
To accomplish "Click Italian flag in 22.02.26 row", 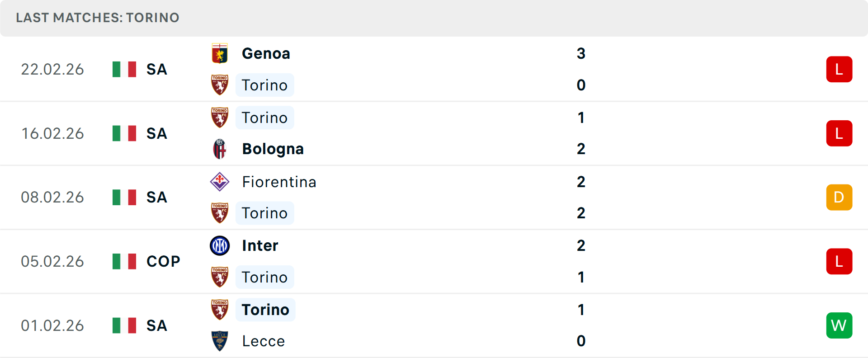I will (x=124, y=70).
